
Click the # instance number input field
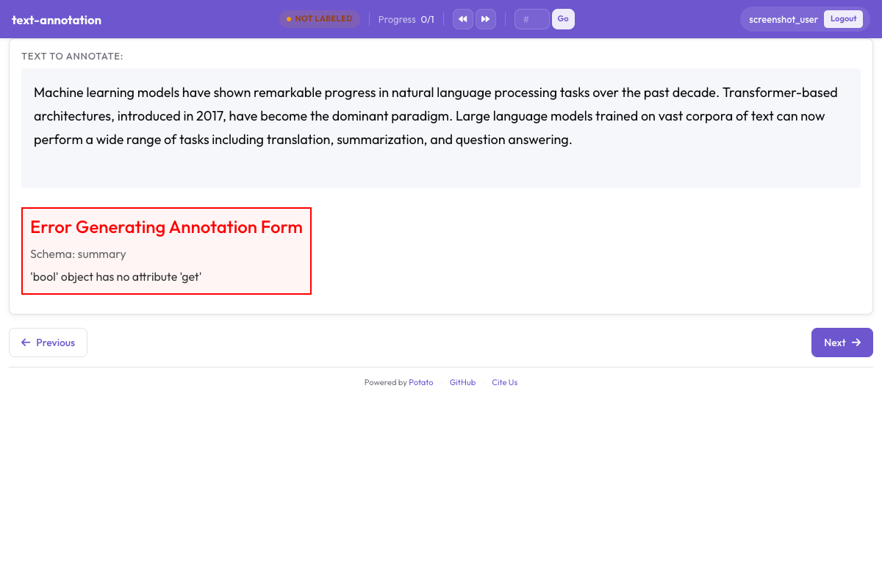pos(531,18)
